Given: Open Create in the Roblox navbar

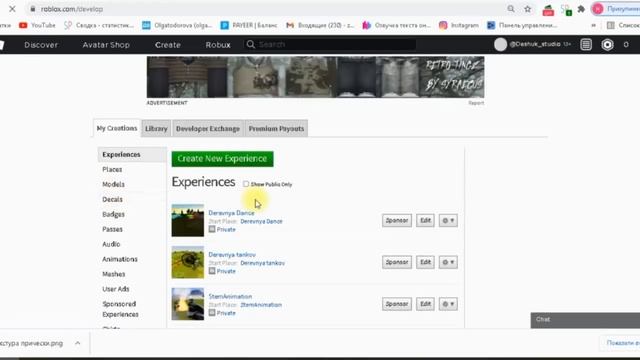Looking at the screenshot, I should pyautogui.click(x=168, y=44).
